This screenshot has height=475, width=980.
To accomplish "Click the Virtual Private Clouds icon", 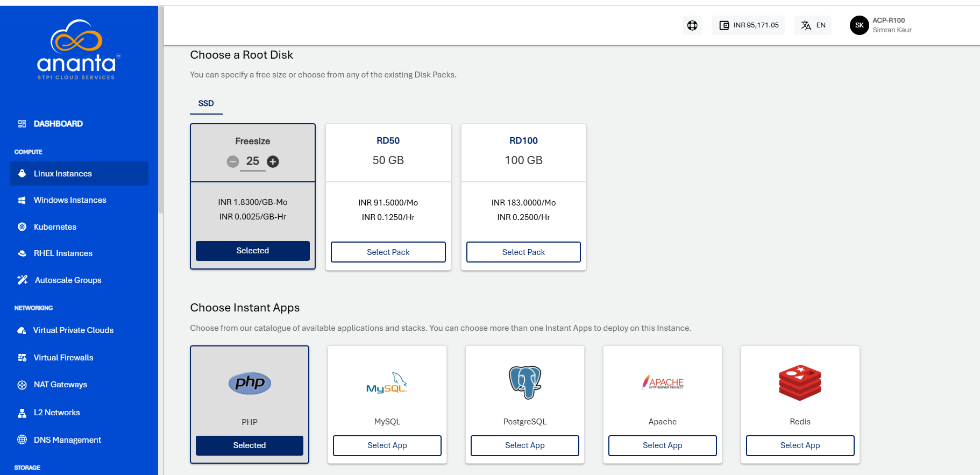I will tap(22, 330).
